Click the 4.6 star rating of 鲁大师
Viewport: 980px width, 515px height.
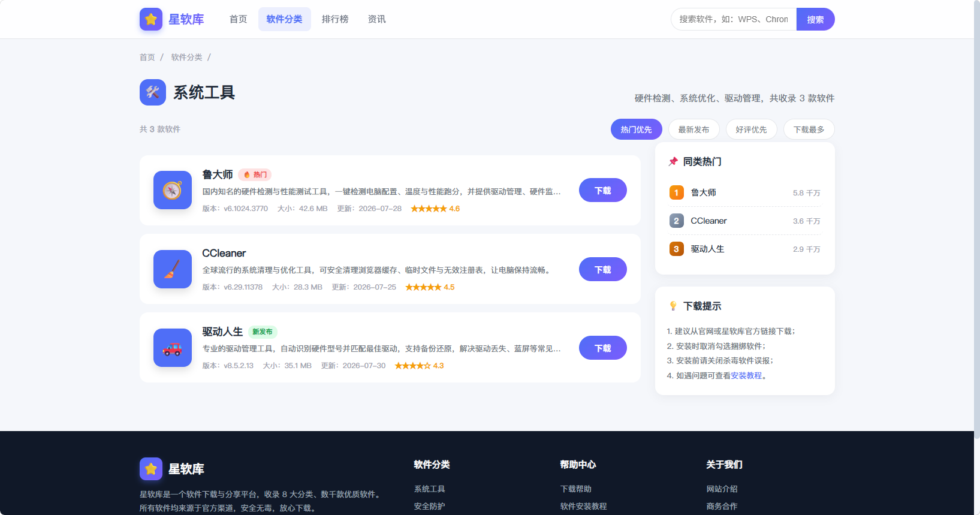435,209
